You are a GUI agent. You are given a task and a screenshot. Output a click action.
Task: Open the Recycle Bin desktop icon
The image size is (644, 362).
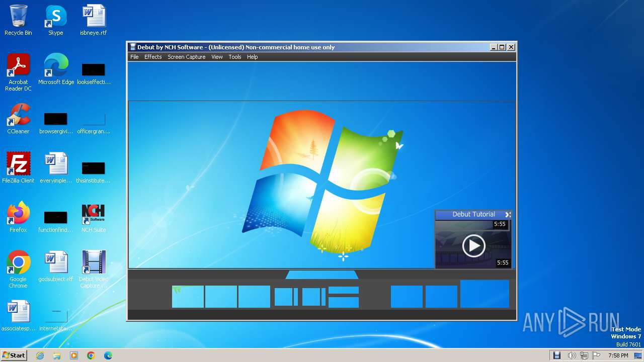(18, 20)
